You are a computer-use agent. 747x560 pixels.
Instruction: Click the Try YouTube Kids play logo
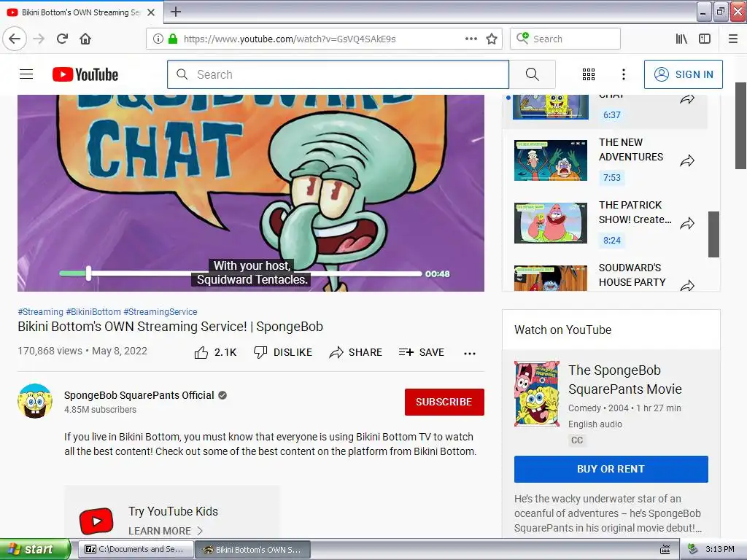click(x=96, y=521)
